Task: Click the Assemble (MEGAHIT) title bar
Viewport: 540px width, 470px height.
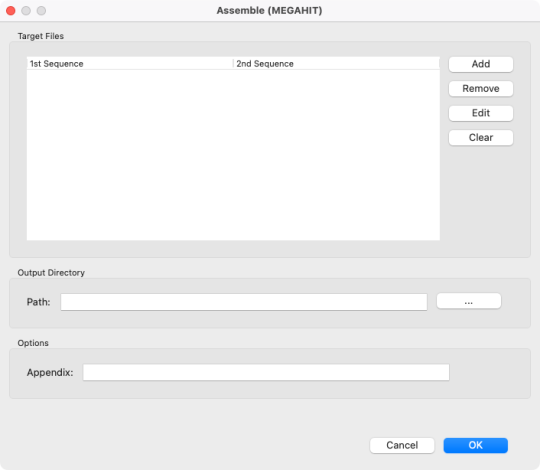Action: [x=269, y=11]
